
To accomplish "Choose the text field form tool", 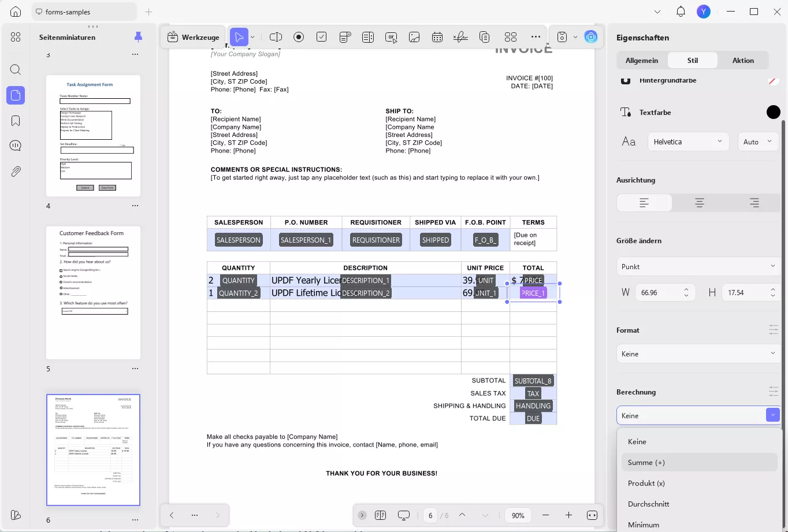I will coord(276,37).
